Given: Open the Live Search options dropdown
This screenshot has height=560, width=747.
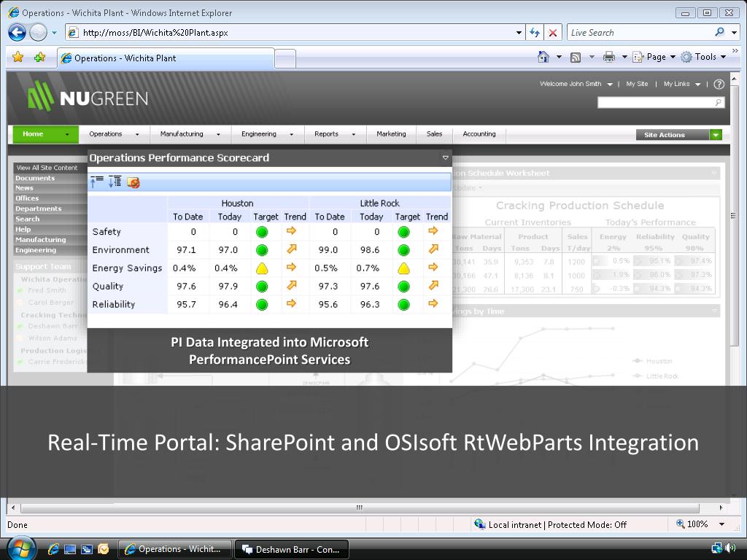Looking at the screenshot, I should (x=734, y=32).
